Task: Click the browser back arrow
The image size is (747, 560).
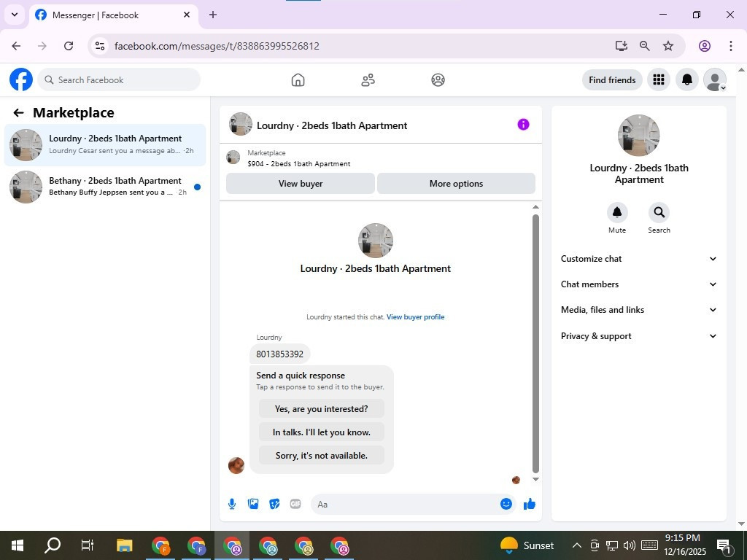Action: click(x=16, y=46)
